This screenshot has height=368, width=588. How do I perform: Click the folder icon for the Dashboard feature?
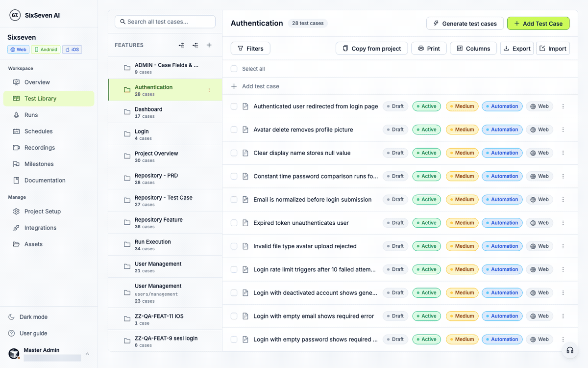tap(127, 112)
